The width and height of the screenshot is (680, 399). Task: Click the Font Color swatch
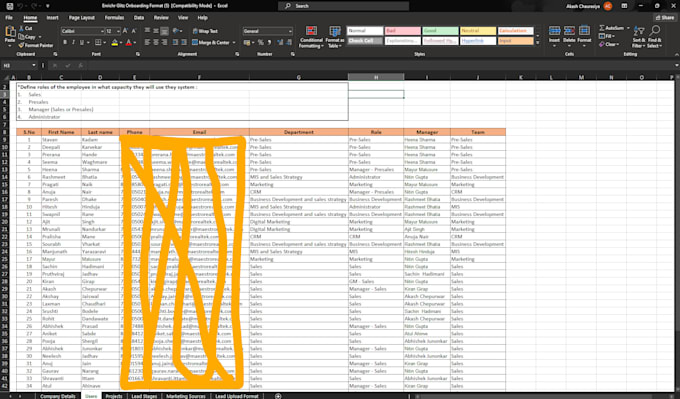(x=128, y=43)
